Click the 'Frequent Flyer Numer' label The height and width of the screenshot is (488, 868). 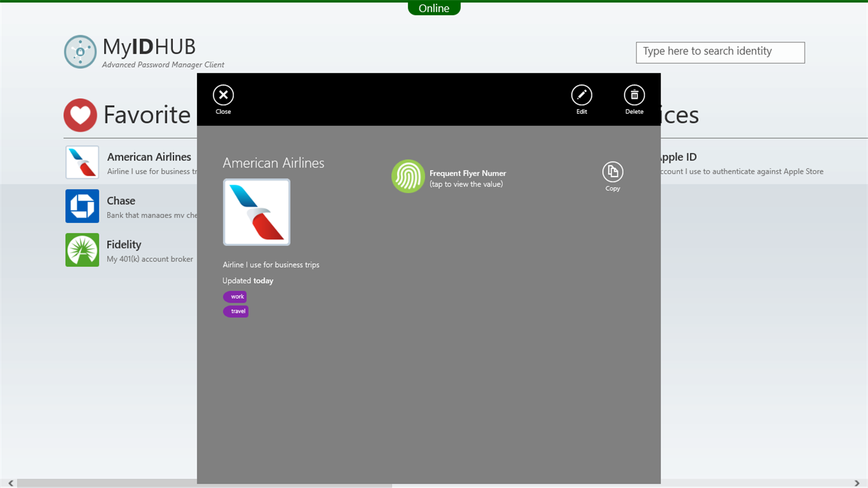pos(468,174)
